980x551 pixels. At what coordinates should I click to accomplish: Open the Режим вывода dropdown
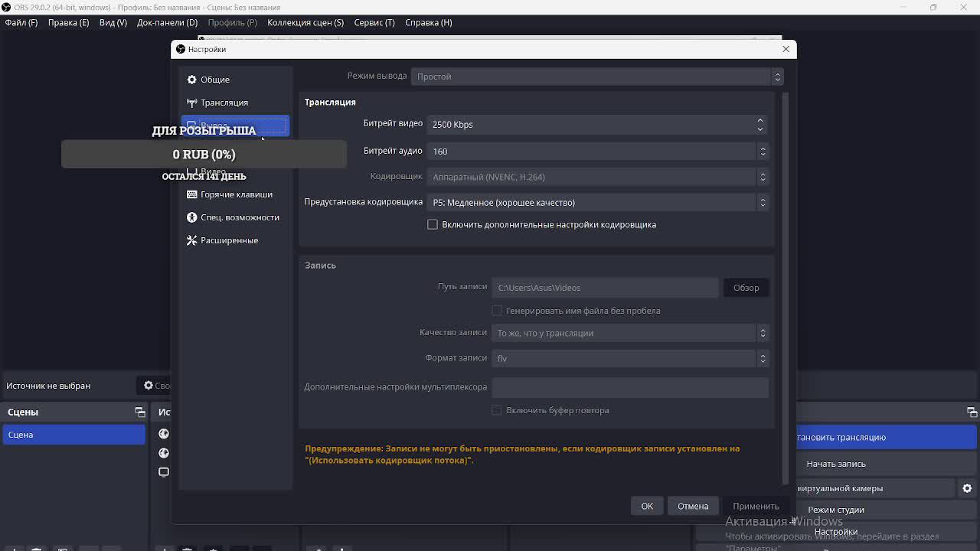pos(597,77)
